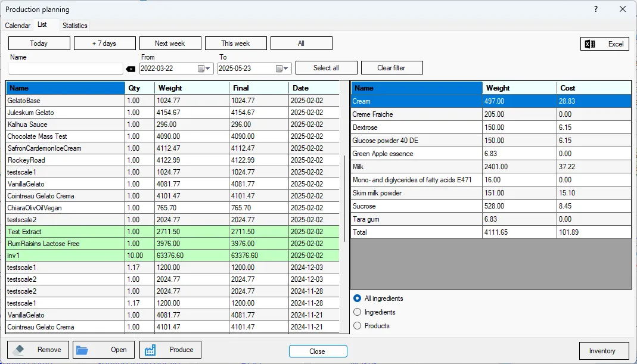Select the green Test Extract row
637x364 pixels.
pyautogui.click(x=172, y=232)
